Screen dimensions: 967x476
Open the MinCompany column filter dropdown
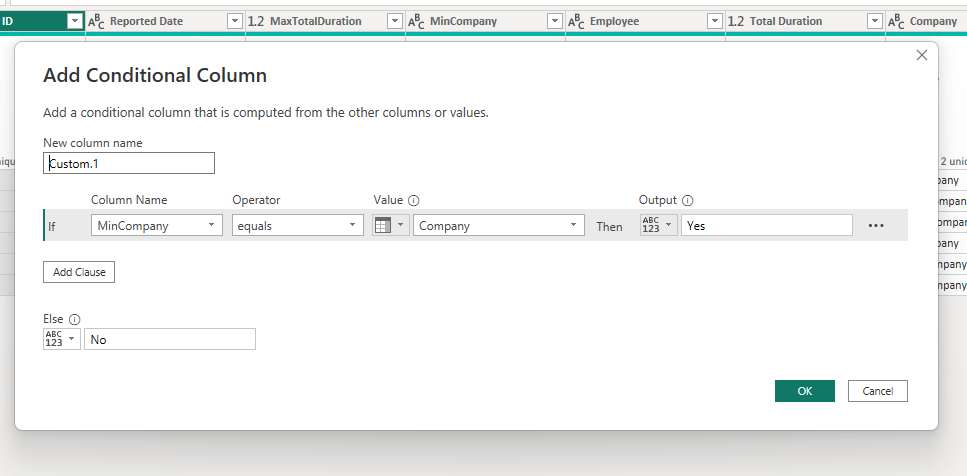pos(555,21)
